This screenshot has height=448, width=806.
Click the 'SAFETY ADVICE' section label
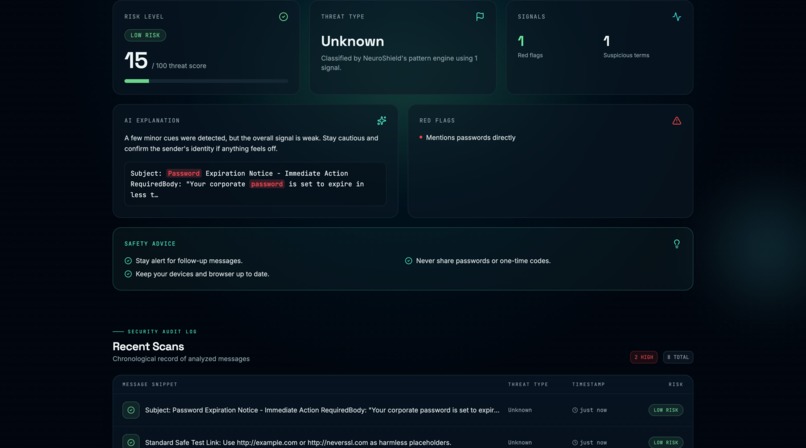click(x=150, y=244)
